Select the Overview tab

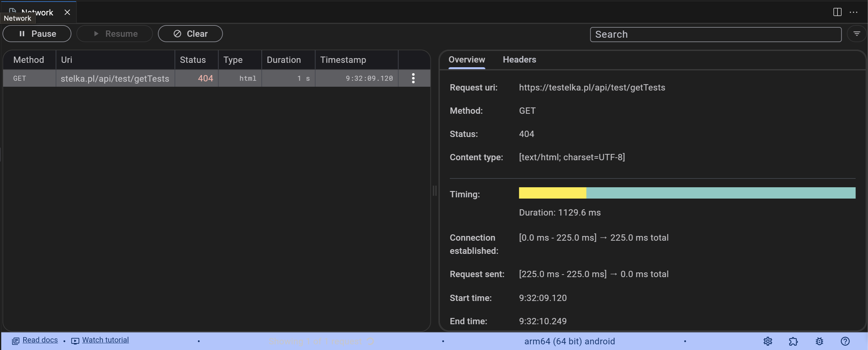click(x=466, y=60)
